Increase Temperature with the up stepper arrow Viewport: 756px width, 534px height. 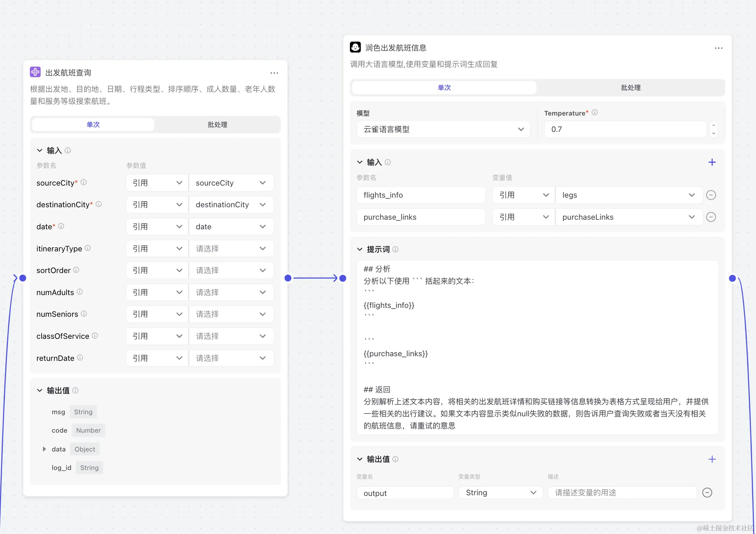(713, 125)
